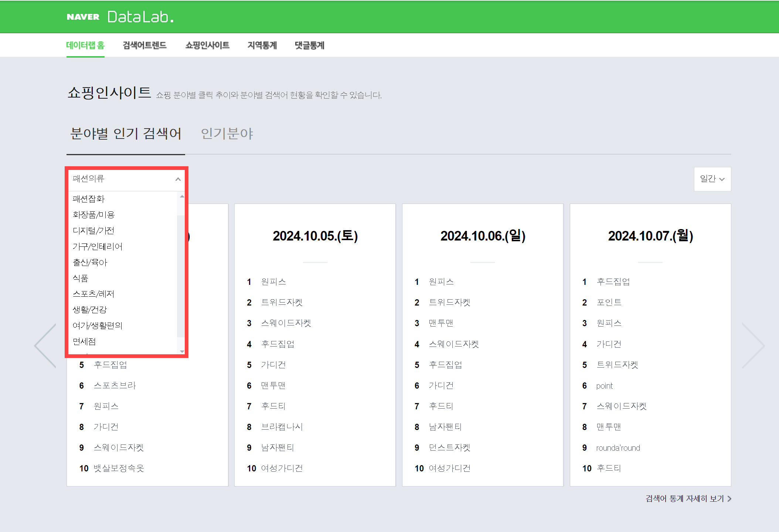
Task: Collapse the 패션의류 category dropdown
Action: [178, 179]
